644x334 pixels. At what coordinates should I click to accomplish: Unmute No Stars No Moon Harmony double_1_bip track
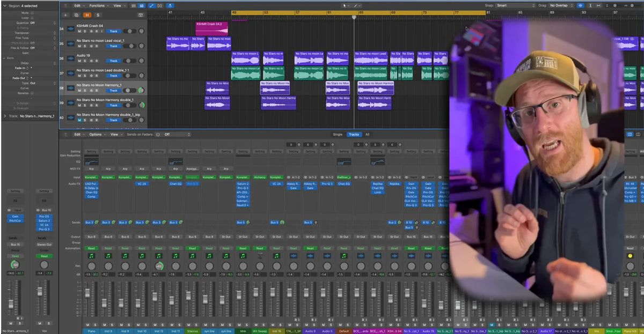(x=79, y=120)
